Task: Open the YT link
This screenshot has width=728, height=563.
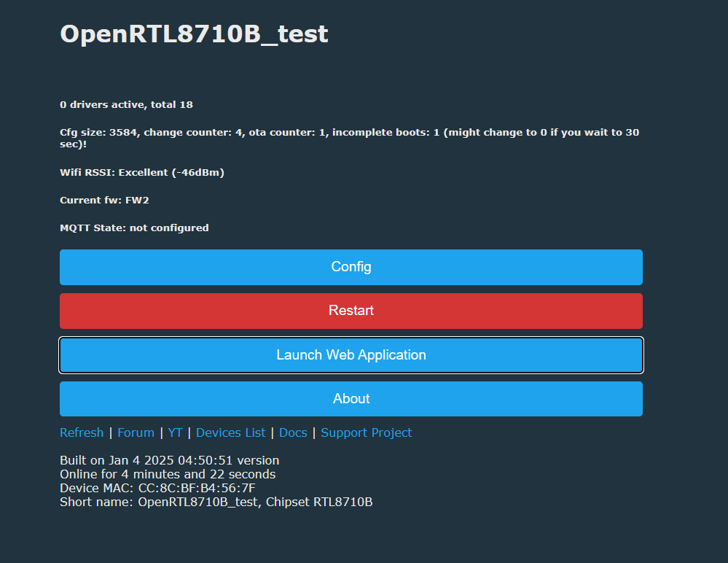Action: 175,432
